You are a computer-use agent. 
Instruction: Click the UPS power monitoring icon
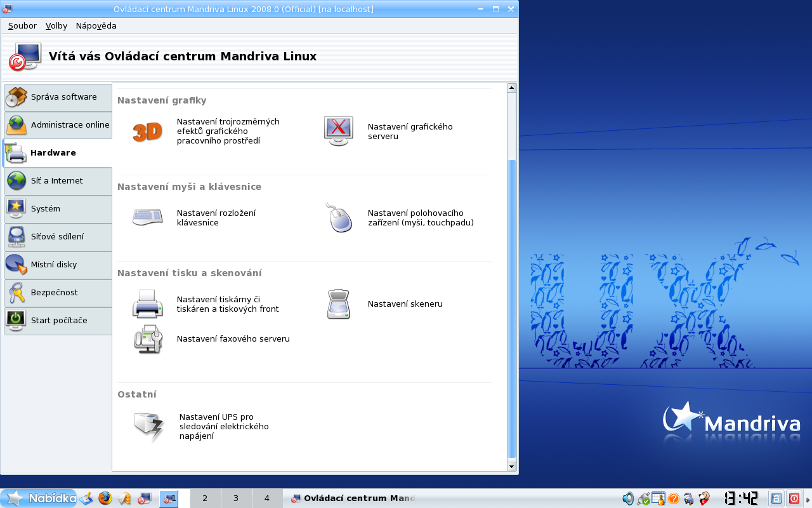tap(149, 426)
